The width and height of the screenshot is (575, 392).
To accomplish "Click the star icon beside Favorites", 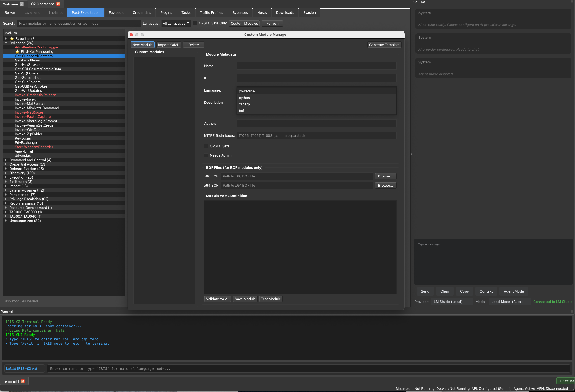I will (x=12, y=38).
